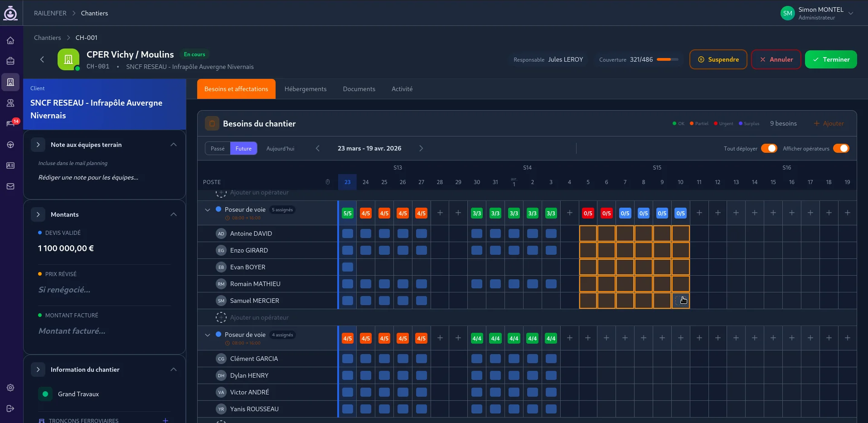
Task: Open settings gear in sidebar
Action: (x=10, y=388)
